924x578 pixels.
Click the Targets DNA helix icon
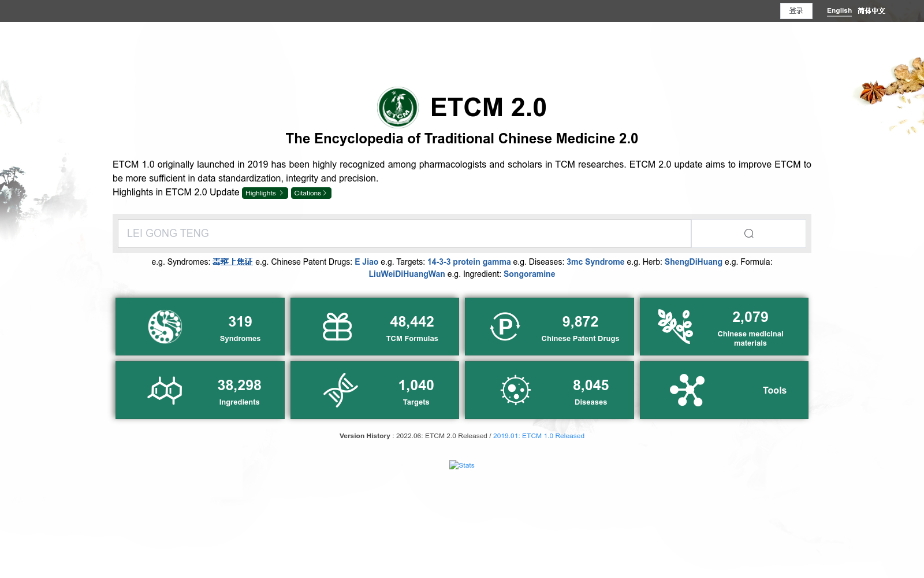click(340, 390)
